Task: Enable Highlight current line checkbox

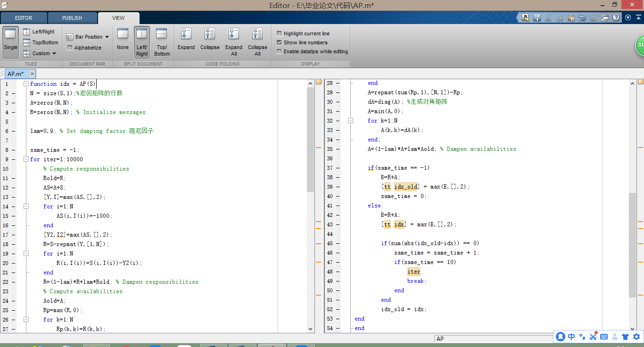Action: pos(279,34)
